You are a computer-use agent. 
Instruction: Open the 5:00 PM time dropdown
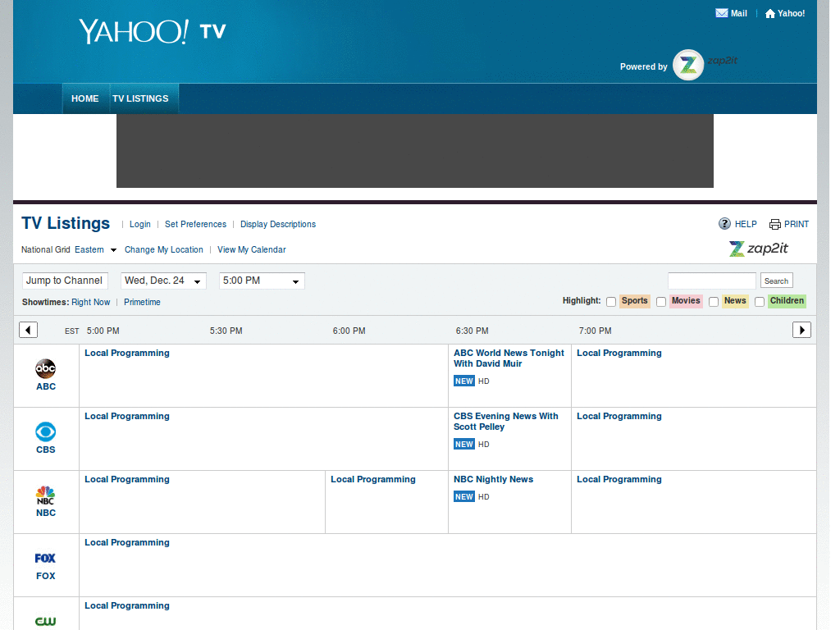point(261,281)
